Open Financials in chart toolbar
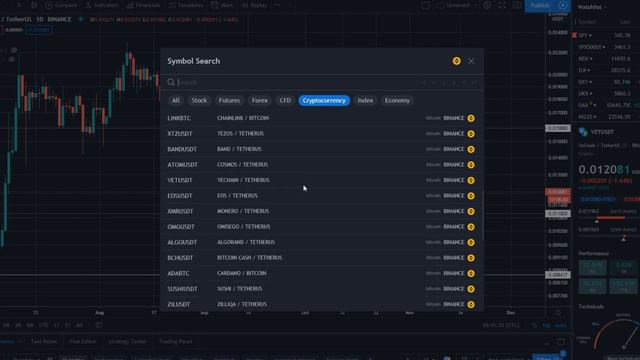640x360 pixels. 143,5
